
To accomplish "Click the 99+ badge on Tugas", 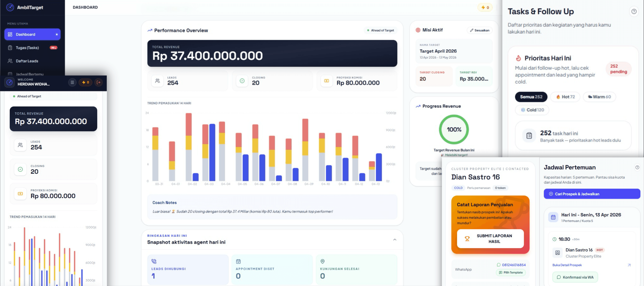I will pos(53,48).
